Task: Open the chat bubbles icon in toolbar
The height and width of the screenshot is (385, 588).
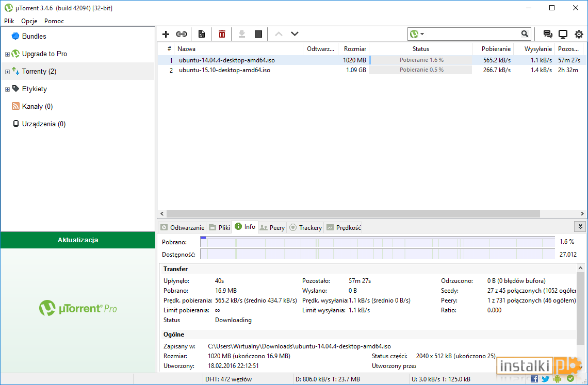Action: [547, 34]
